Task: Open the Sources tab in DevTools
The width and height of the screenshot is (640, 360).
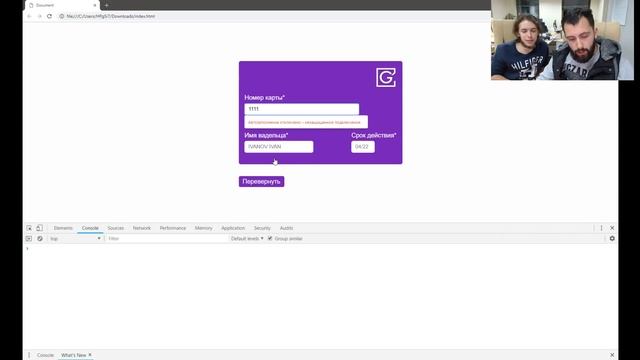Action: pyautogui.click(x=116, y=228)
